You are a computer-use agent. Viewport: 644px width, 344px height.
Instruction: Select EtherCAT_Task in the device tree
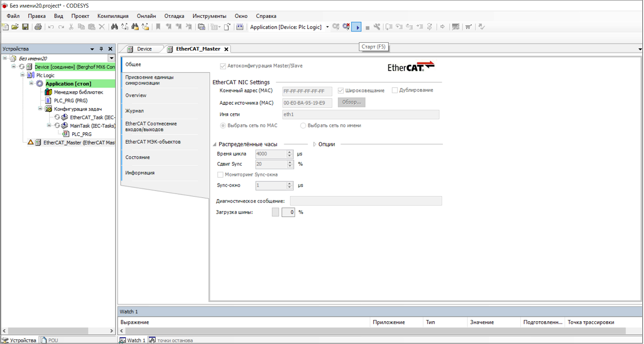92,117
